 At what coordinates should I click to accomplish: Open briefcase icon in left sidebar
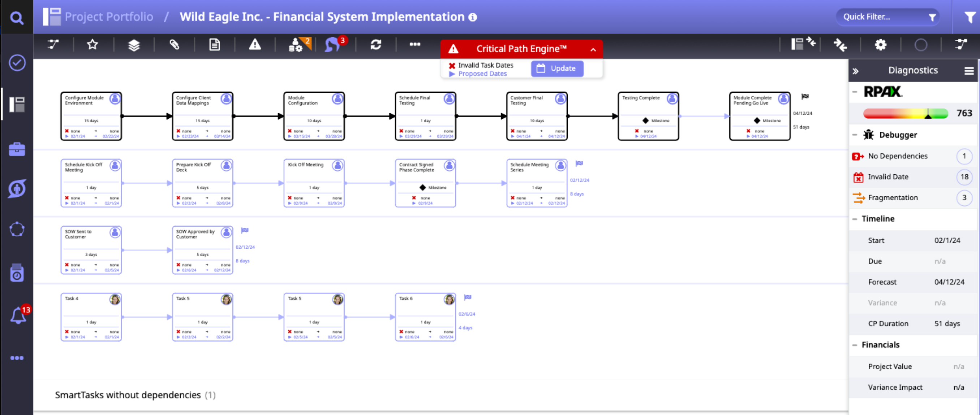click(x=17, y=149)
